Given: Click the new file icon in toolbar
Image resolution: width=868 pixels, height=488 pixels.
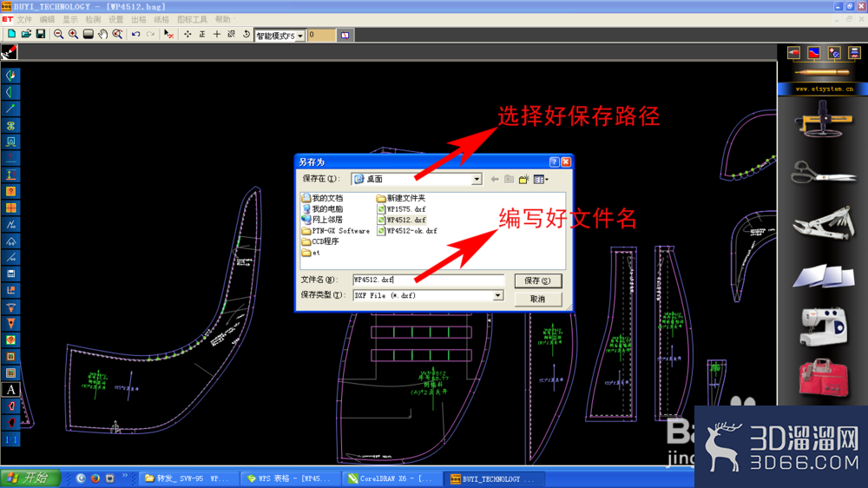Looking at the screenshot, I should [11, 35].
